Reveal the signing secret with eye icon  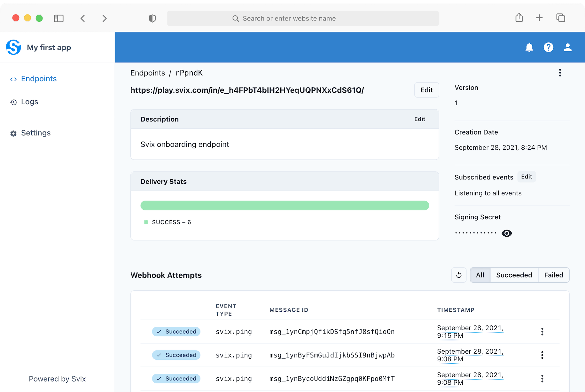(507, 233)
